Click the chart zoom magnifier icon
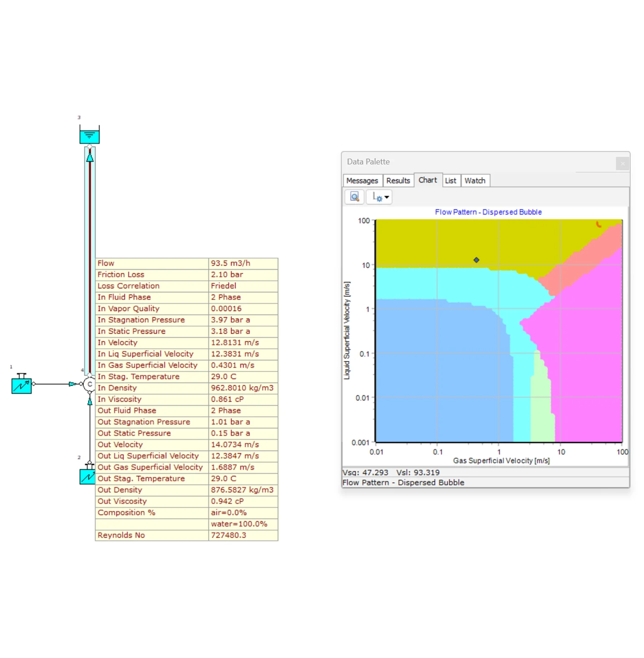The image size is (644, 658). [354, 197]
